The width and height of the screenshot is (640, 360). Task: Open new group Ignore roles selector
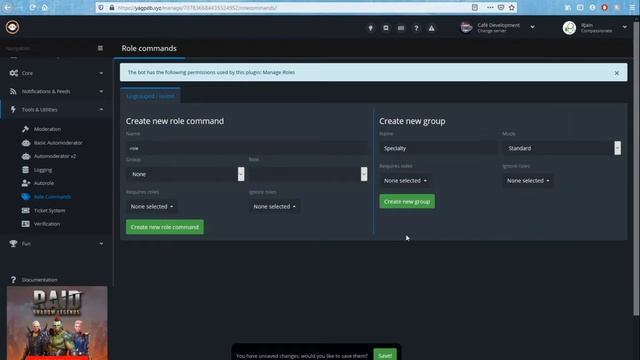tap(528, 180)
